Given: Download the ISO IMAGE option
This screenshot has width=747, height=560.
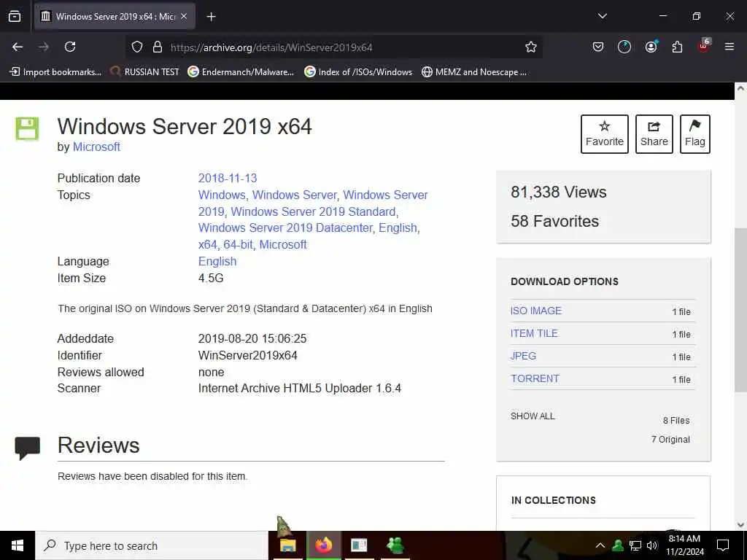Looking at the screenshot, I should (536, 311).
